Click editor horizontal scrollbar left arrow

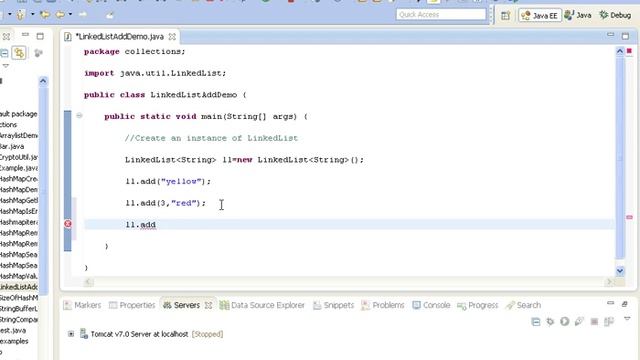(x=88, y=282)
